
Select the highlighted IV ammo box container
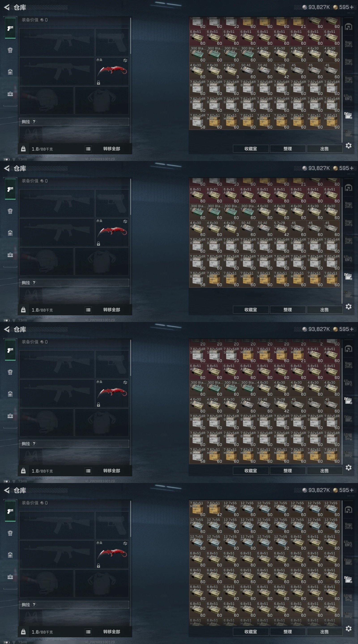point(348,116)
